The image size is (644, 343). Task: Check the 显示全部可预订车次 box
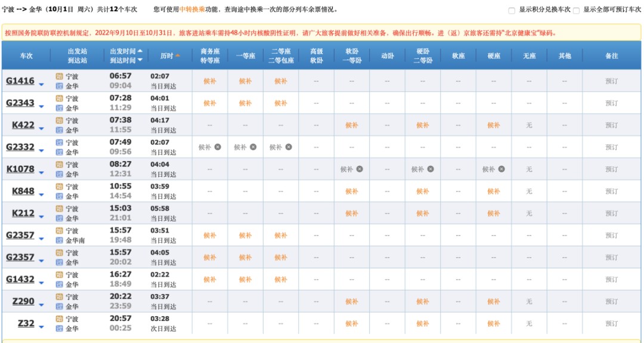[x=576, y=11]
